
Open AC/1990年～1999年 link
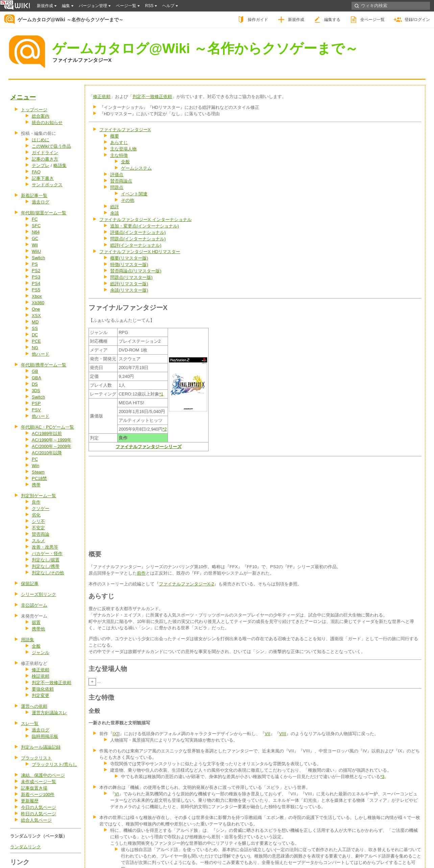click(51, 440)
